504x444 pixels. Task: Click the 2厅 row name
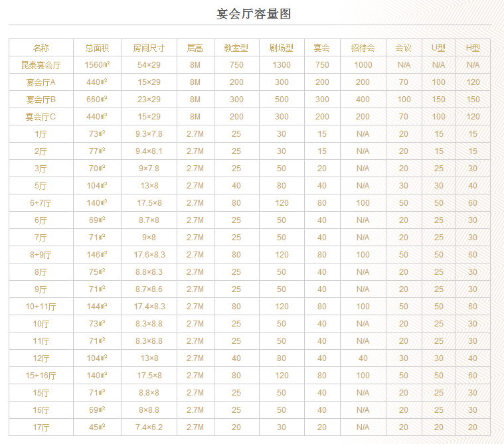[41, 151]
